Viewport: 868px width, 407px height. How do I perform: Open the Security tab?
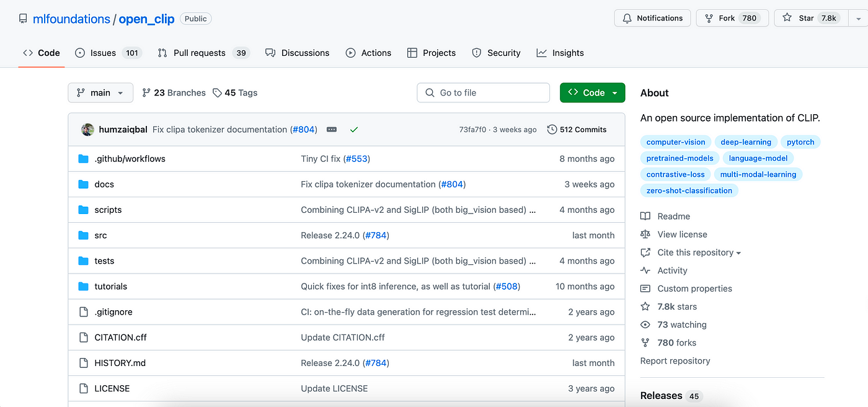tap(496, 53)
